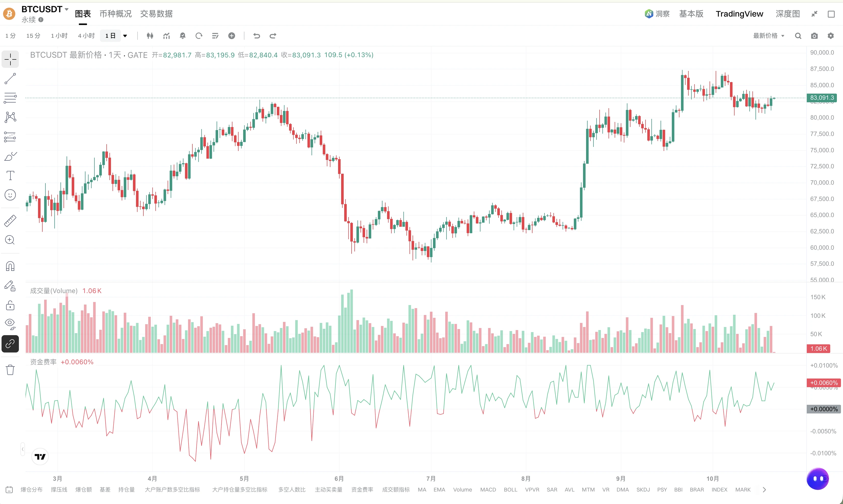Delete drawings with the trash icon
Screen dimensions: 843x504
pos(10,370)
